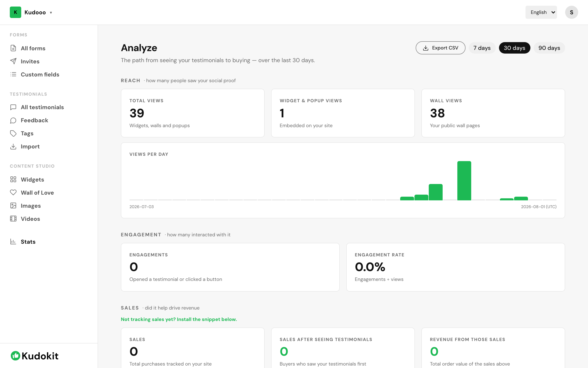Click the Sales After Seeing Testimonials card
Viewport: 588px width, 368px height.
coord(343,348)
